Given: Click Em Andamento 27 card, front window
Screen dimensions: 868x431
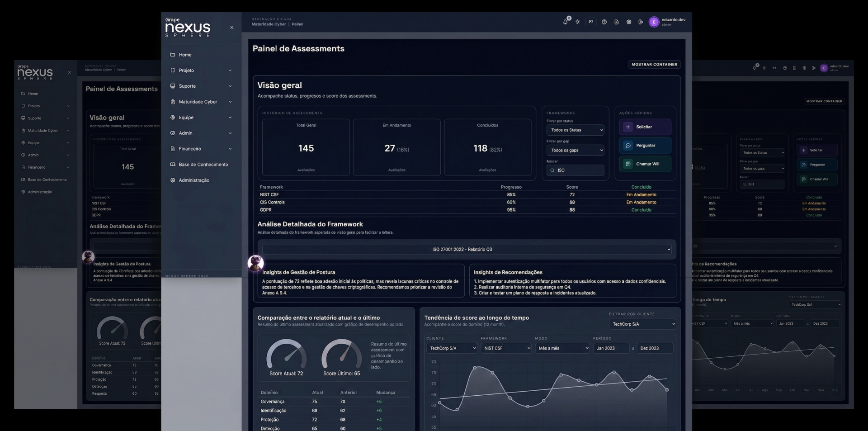Looking at the screenshot, I should click(x=397, y=147).
